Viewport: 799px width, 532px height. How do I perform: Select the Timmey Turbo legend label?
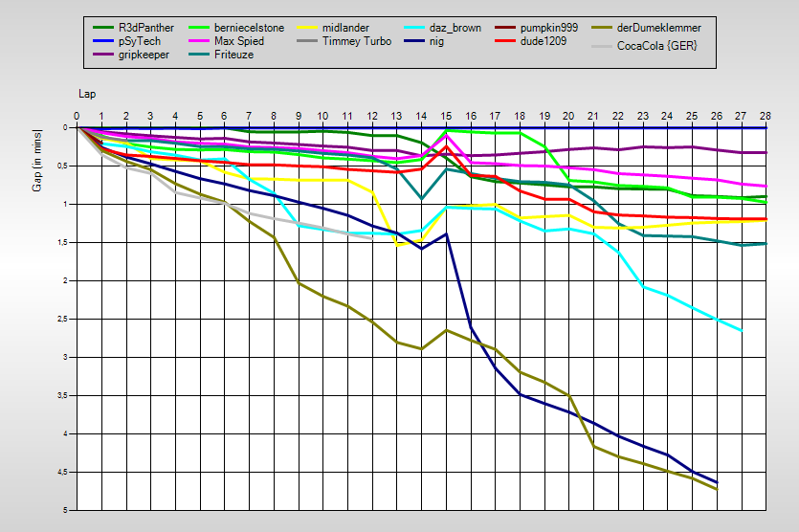[357, 41]
